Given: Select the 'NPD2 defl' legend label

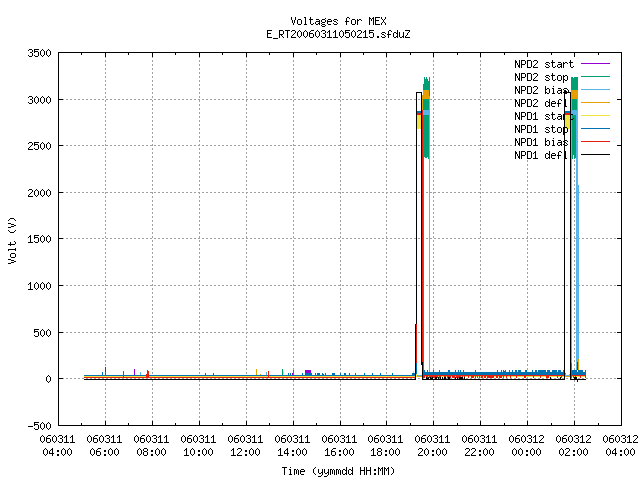Looking at the screenshot, I should tap(541, 103).
